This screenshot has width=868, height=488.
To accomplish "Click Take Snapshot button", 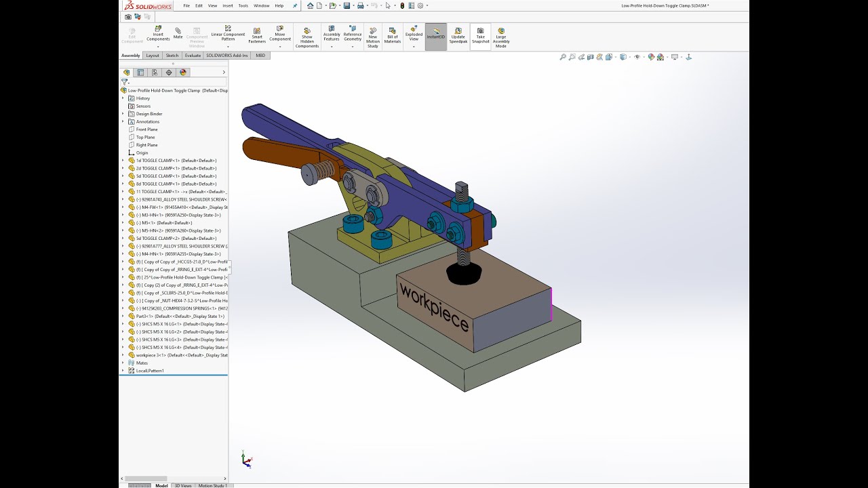I will 480,35.
